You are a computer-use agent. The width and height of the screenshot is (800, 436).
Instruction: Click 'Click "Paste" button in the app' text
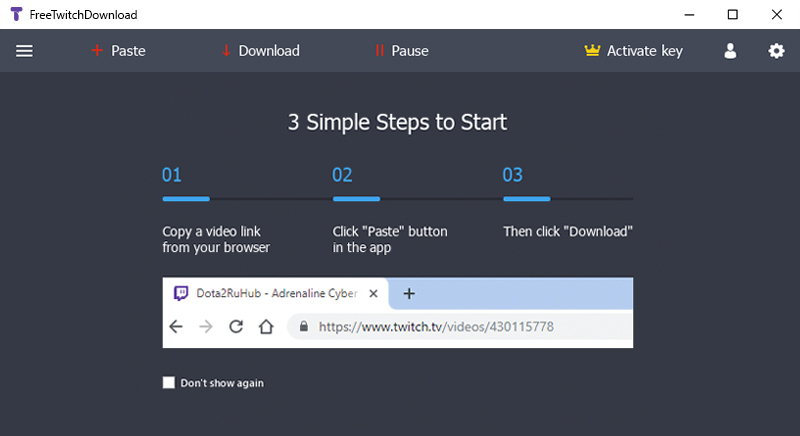click(390, 239)
